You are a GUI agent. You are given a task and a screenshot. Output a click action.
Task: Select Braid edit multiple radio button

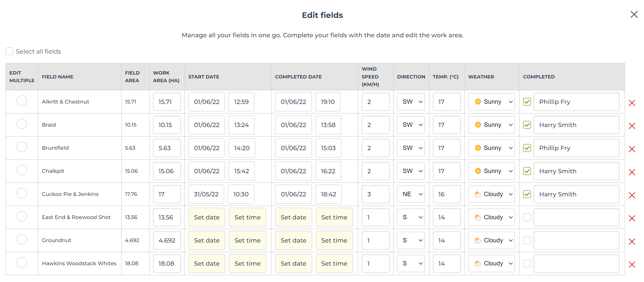(x=22, y=124)
